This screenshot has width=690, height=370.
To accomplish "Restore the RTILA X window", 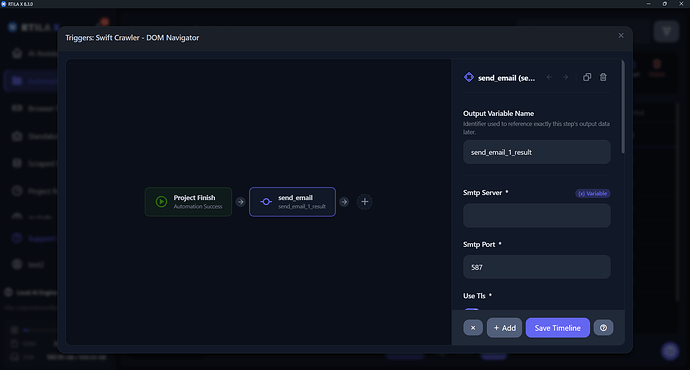I will pyautogui.click(x=664, y=4).
